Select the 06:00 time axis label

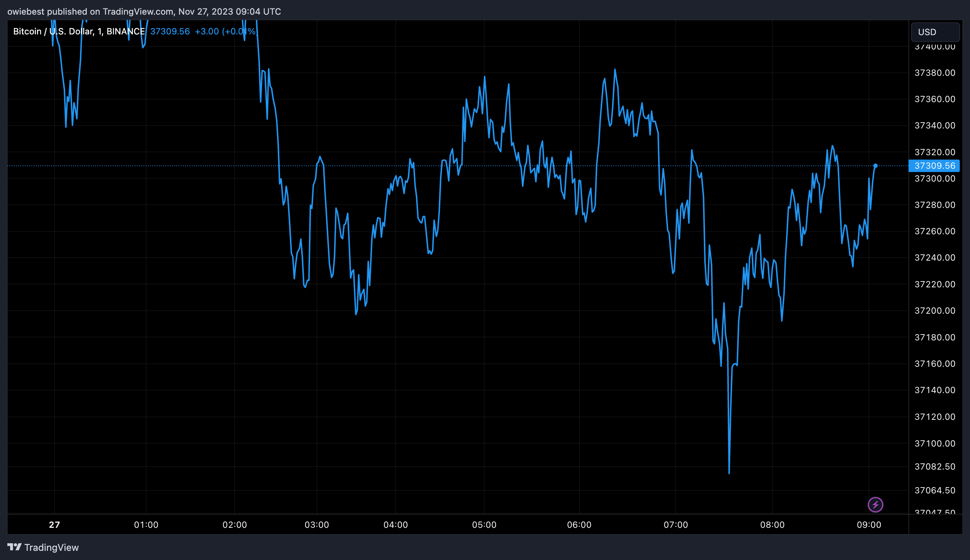579,524
